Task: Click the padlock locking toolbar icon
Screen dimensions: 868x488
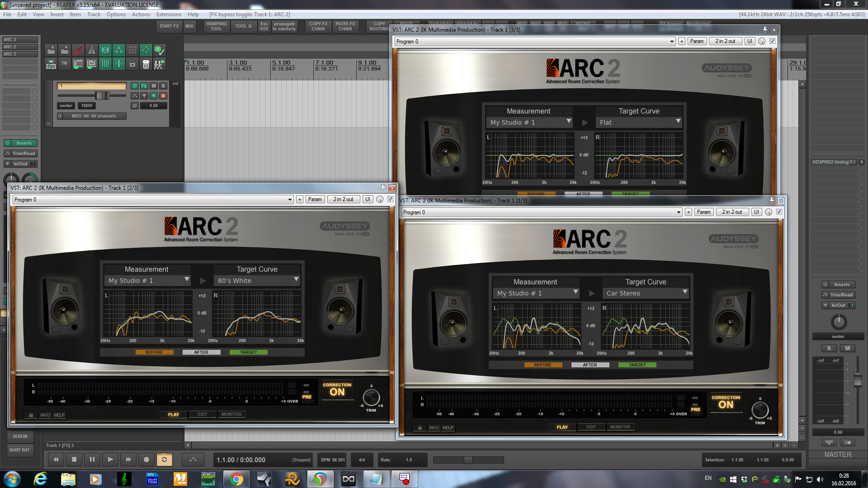Action: [132, 64]
